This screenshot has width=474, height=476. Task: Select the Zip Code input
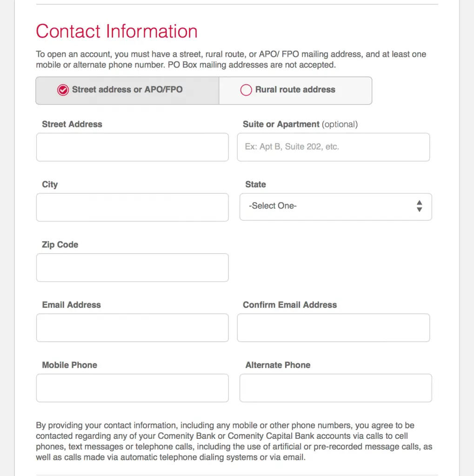[132, 268]
